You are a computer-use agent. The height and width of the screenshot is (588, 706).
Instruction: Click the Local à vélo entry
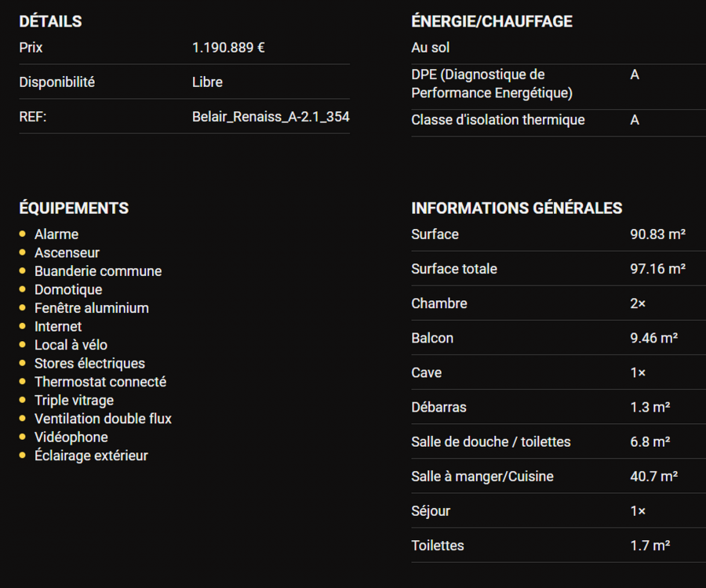point(71,345)
